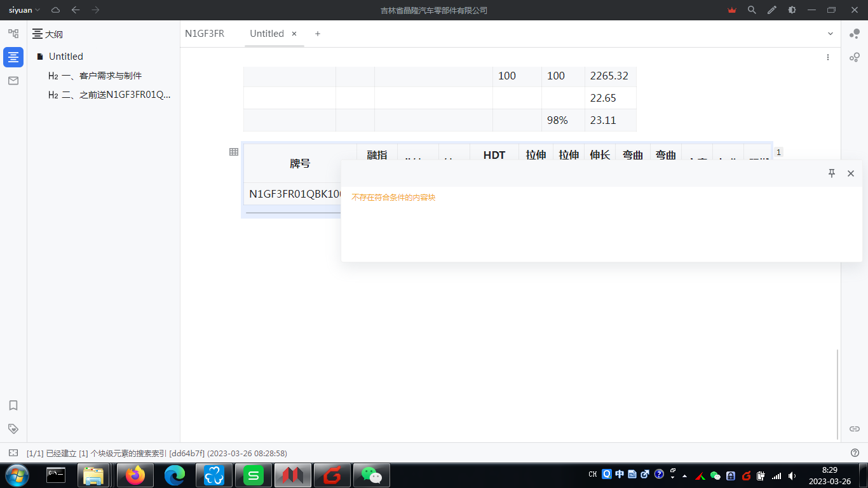
Task: Select the Untitled document tab
Action: [267, 34]
